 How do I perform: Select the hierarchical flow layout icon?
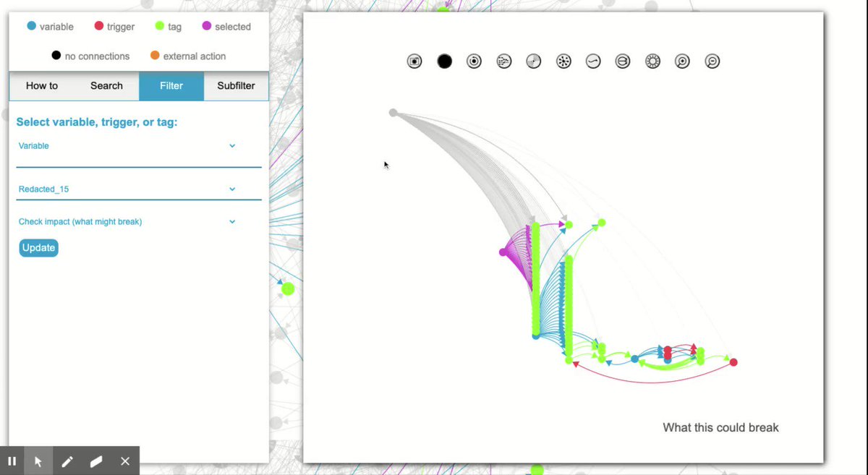(504, 61)
